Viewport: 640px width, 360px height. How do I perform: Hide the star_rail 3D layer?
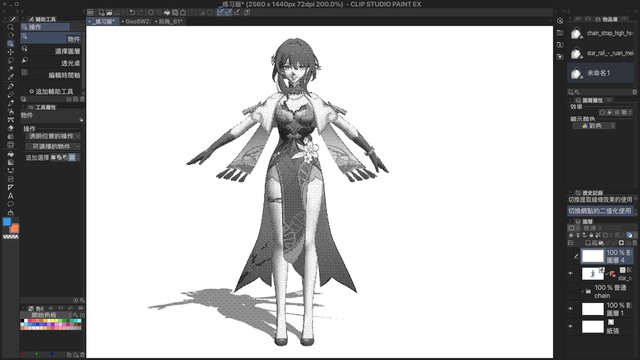pos(571,273)
